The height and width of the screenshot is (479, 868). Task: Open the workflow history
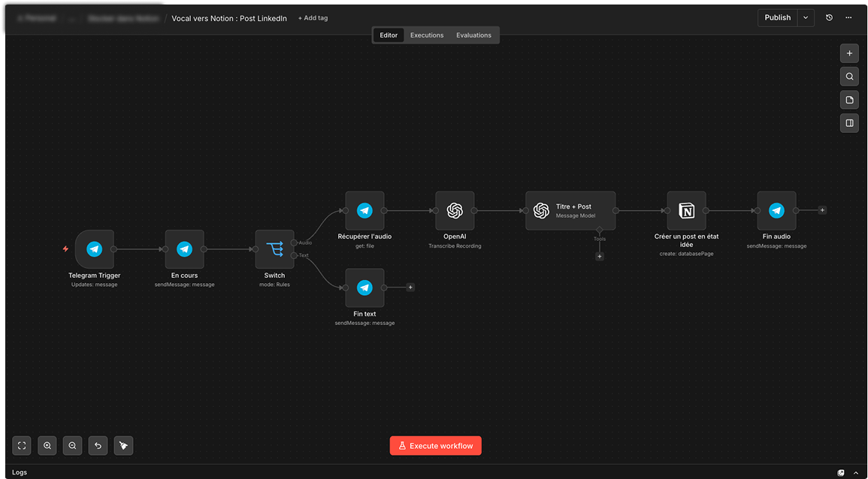click(829, 18)
